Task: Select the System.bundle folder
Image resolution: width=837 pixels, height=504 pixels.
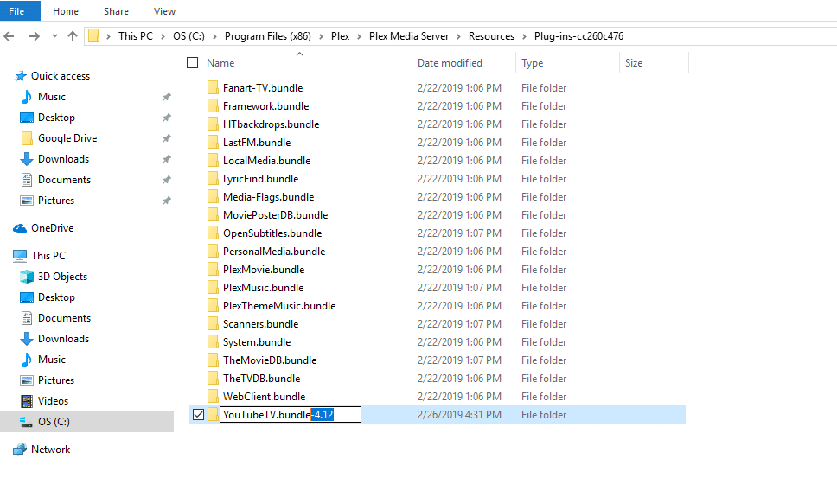Action: (x=257, y=342)
